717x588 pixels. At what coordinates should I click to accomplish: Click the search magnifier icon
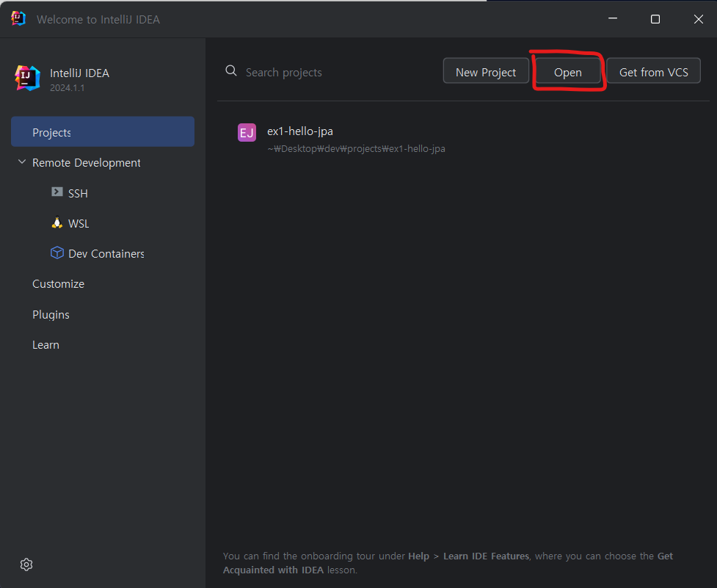pyautogui.click(x=230, y=71)
